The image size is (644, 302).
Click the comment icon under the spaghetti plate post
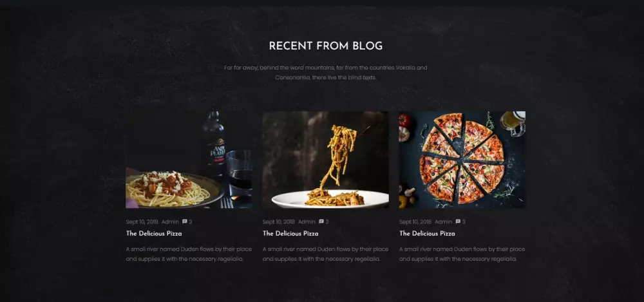click(185, 222)
